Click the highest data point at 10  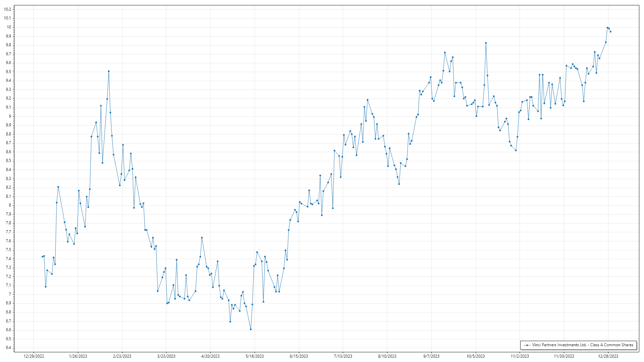pos(607,27)
